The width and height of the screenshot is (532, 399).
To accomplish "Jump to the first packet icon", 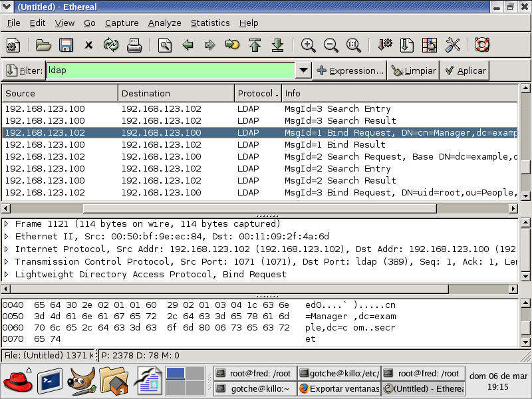I will pos(255,45).
